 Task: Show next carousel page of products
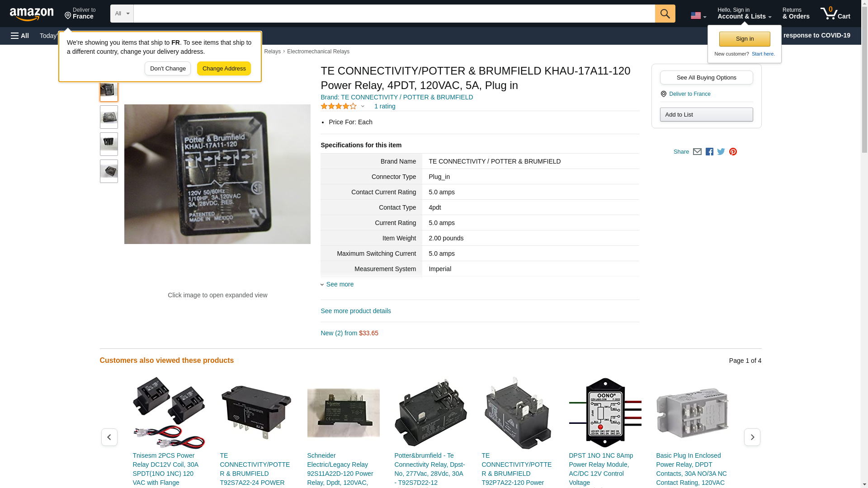coord(752,437)
